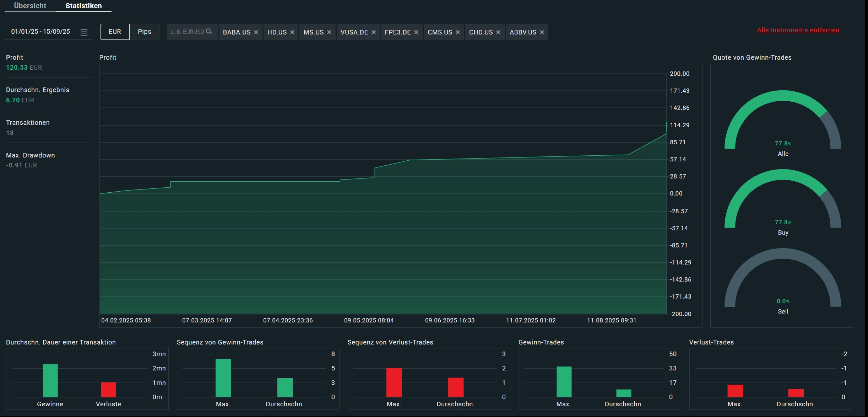Switch profit display to EUR
Image resolution: width=868 pixels, height=417 pixels.
point(115,32)
